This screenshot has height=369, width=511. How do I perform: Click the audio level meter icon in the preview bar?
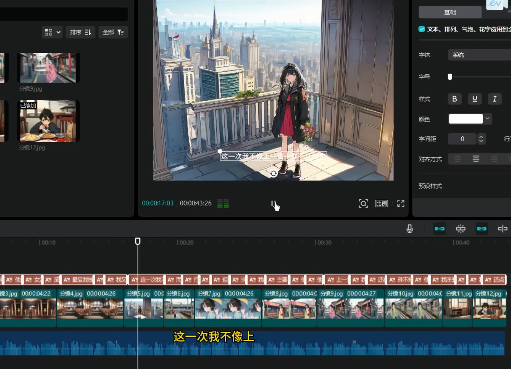point(223,203)
